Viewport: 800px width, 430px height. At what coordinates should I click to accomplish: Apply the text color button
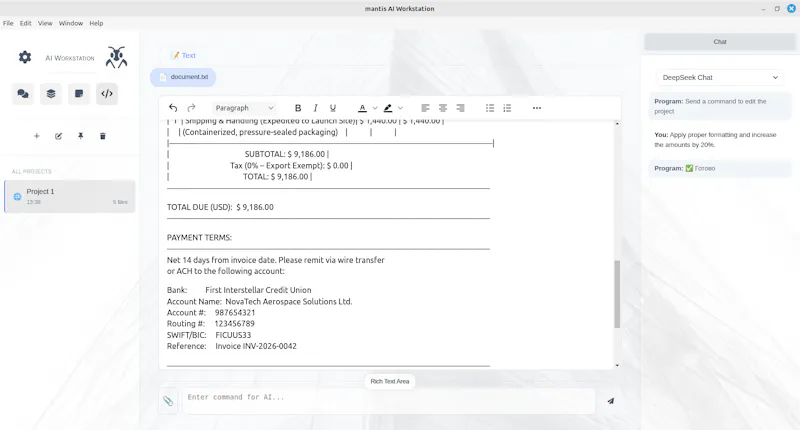(x=362, y=108)
